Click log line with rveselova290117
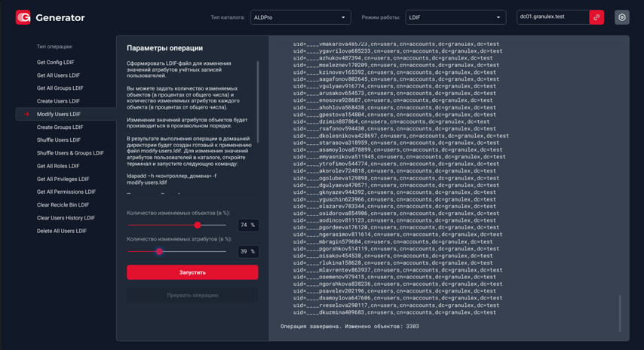The height and width of the screenshot is (350, 644). click(x=396, y=305)
